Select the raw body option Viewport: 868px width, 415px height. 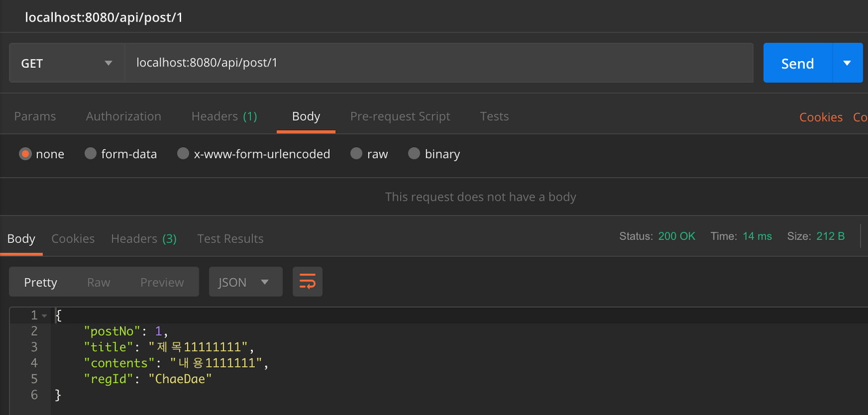click(369, 154)
